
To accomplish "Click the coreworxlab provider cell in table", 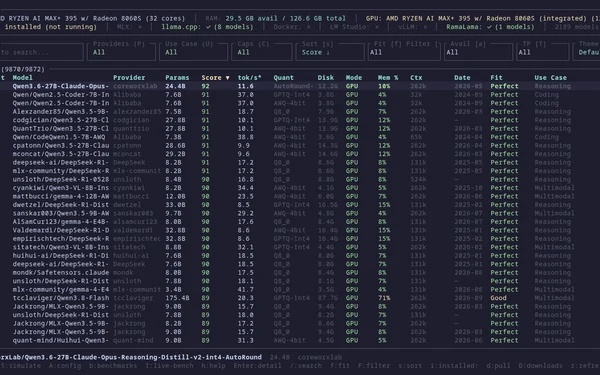I will tap(135, 86).
